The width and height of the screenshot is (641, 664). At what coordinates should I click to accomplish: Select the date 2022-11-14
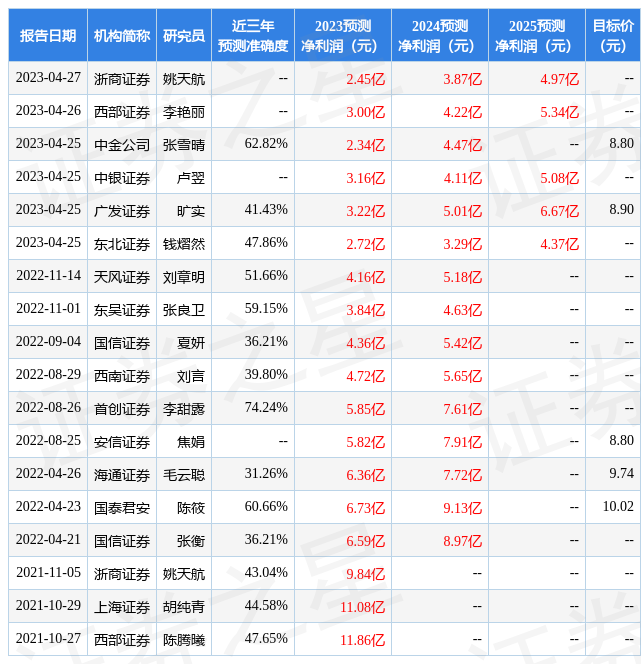point(48,276)
